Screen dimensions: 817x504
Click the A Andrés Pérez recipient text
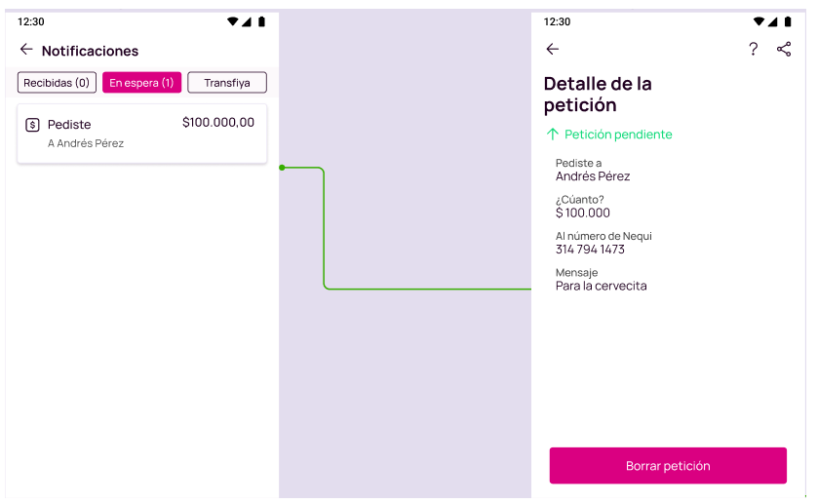click(x=86, y=143)
